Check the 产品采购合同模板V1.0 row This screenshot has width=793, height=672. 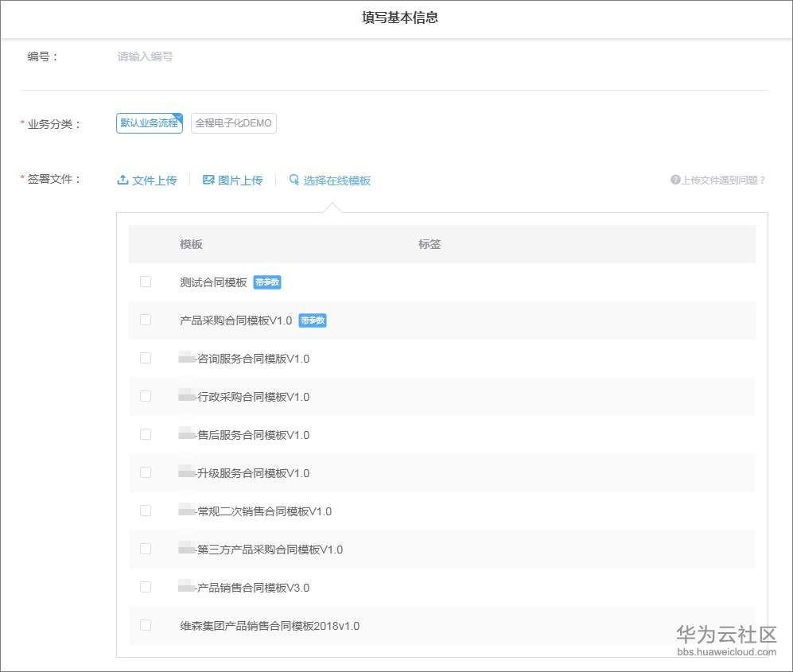tap(146, 320)
